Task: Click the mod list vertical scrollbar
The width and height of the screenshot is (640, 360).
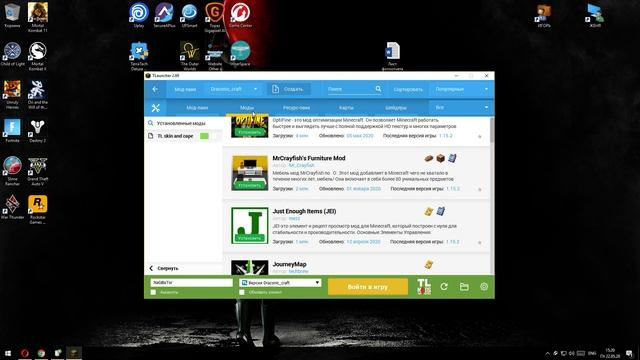Action: click(492, 130)
